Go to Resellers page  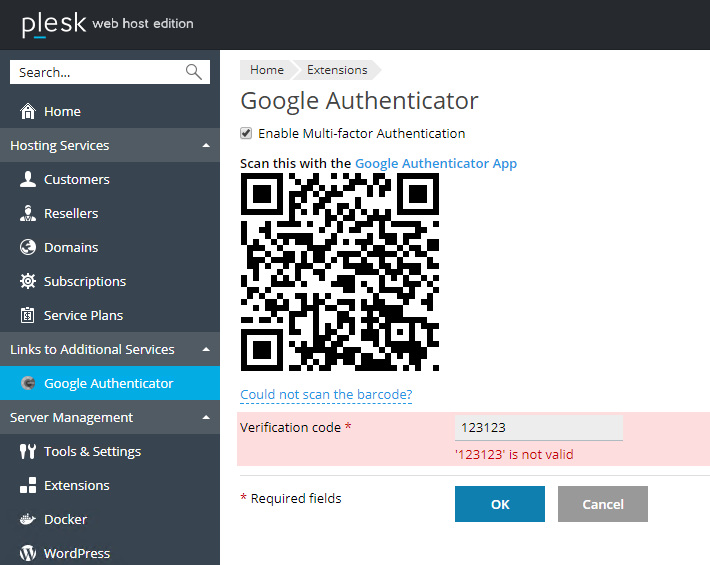click(x=110, y=213)
